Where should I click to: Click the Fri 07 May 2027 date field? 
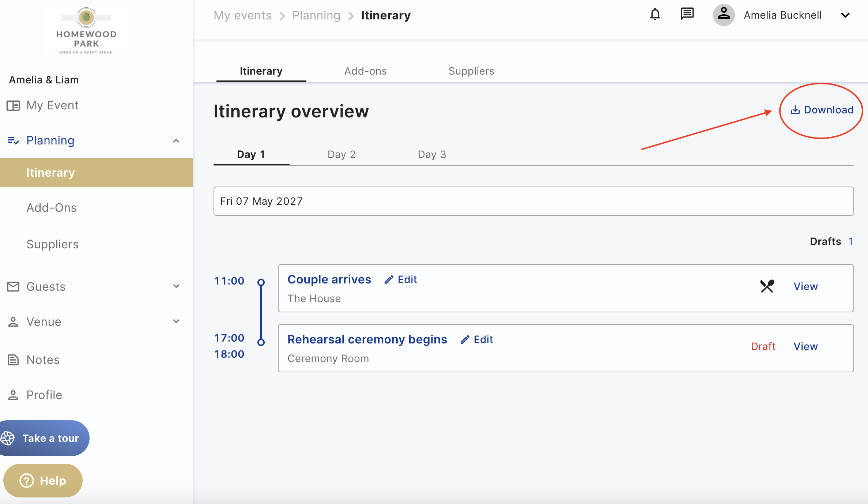533,201
